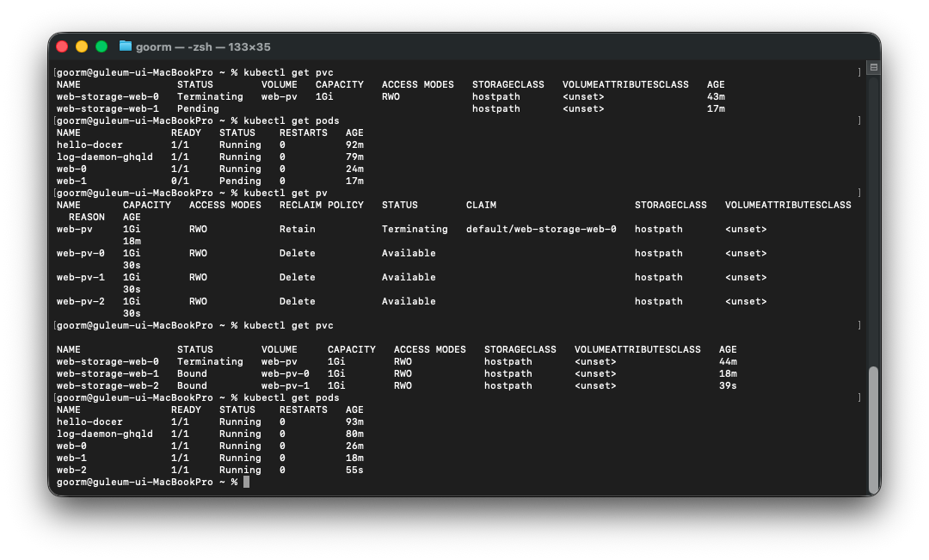The image size is (929, 560).
Task: Click the '43m' age in the first PVC table
Action: [x=716, y=96]
